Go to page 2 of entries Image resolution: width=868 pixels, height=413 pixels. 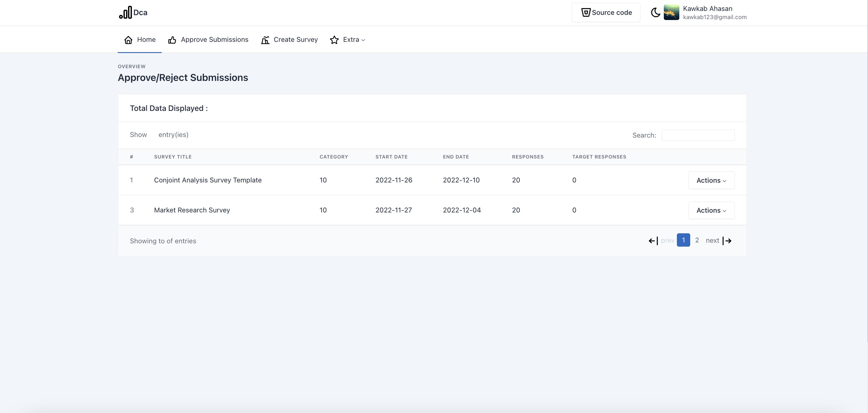coord(697,240)
